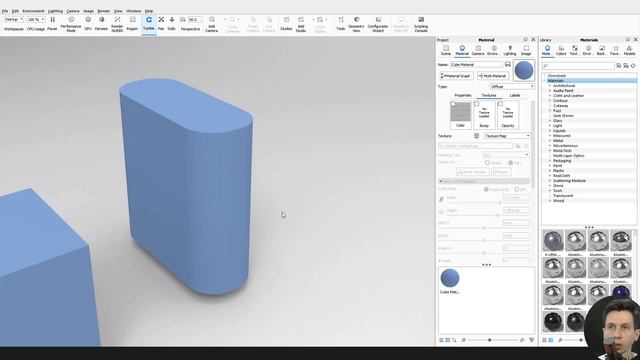Click the Color texture slot thumbnail
Viewport: 640px width, 360px height.
(460, 111)
